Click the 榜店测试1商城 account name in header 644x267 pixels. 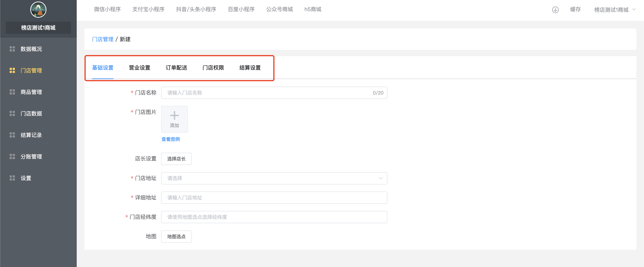(x=611, y=10)
